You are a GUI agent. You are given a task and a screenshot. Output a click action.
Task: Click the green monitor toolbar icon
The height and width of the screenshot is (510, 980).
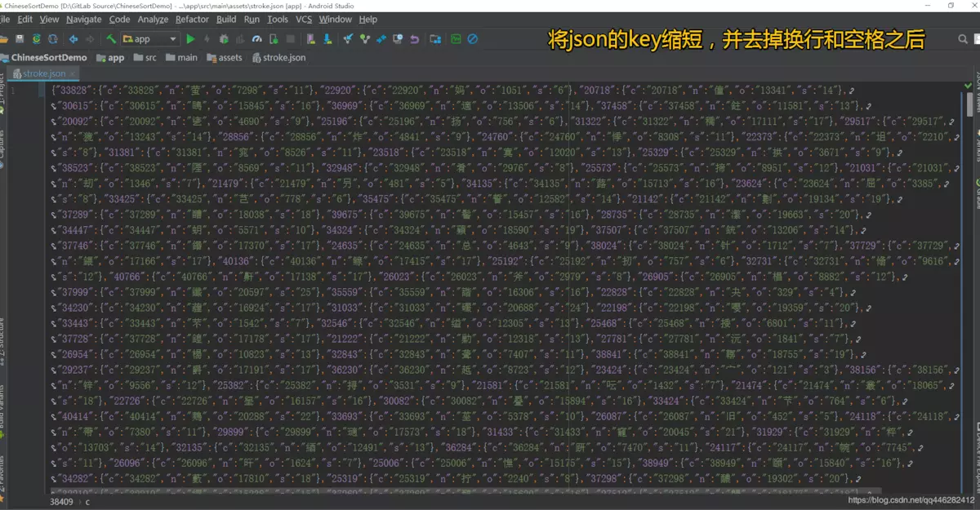point(456,38)
